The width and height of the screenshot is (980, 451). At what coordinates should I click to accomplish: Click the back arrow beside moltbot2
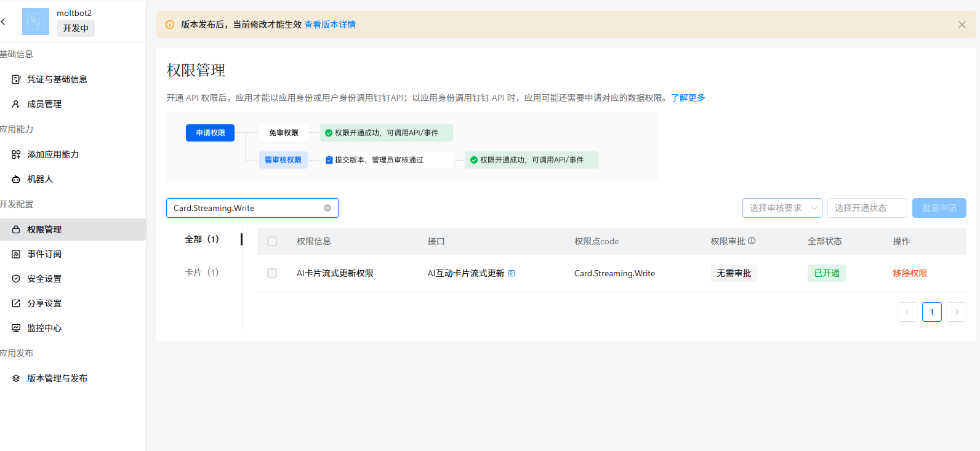[x=4, y=22]
